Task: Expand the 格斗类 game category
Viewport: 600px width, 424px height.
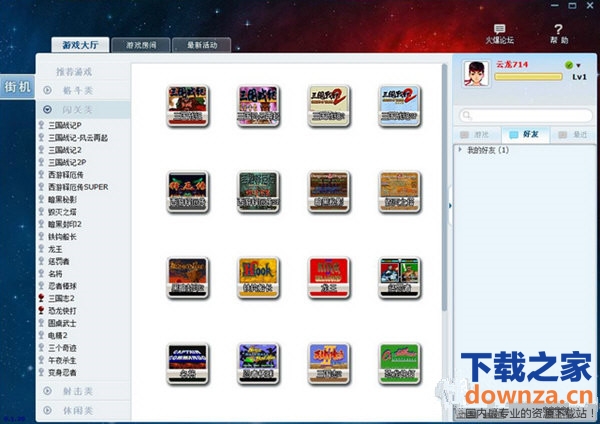Action: click(83, 90)
